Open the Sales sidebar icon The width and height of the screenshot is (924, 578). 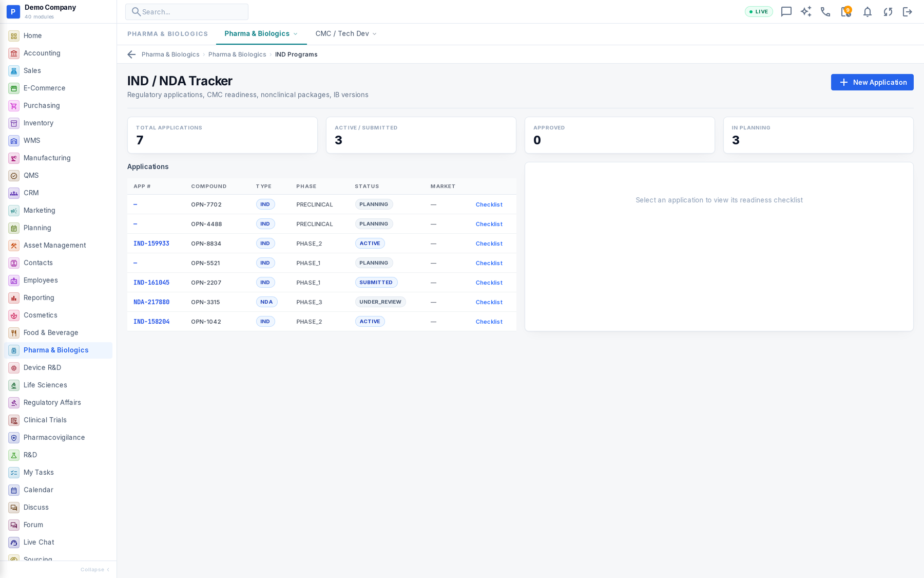(x=14, y=71)
